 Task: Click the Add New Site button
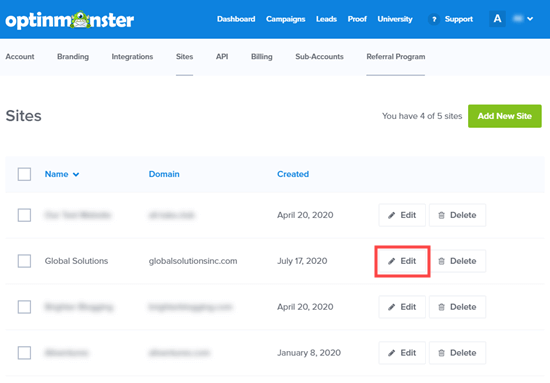coord(504,116)
